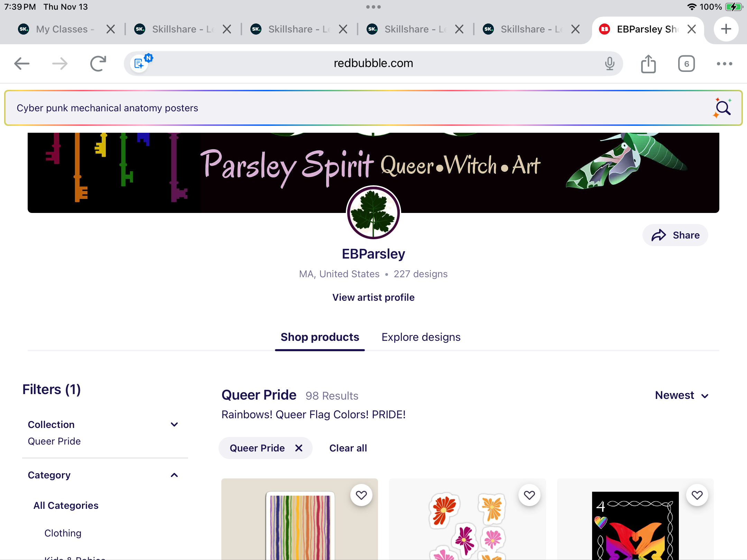
Task: Open the browser more options menu
Action: 725,64
